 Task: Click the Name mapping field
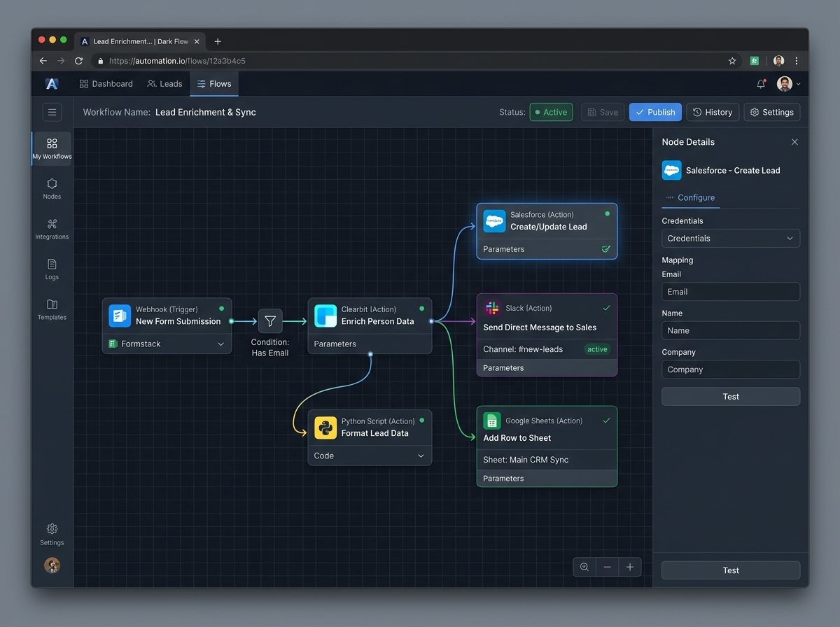731,330
